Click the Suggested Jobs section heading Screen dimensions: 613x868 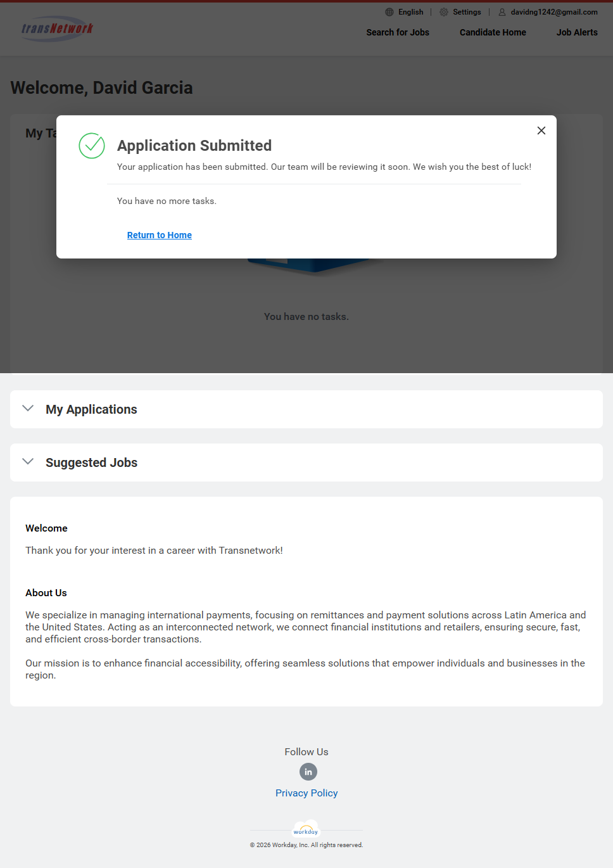[x=91, y=463]
